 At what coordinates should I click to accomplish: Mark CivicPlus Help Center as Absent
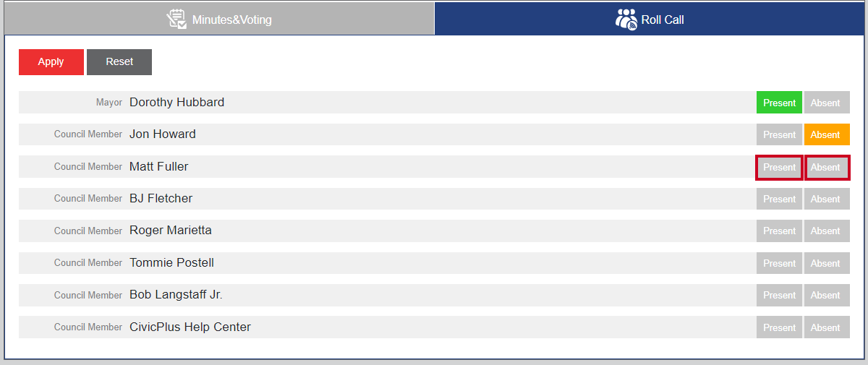pyautogui.click(x=827, y=327)
